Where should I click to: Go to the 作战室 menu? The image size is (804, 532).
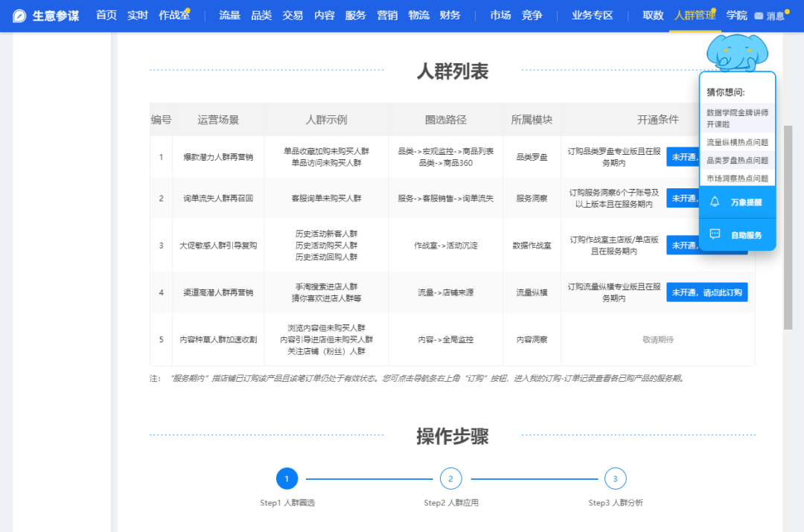(174, 16)
